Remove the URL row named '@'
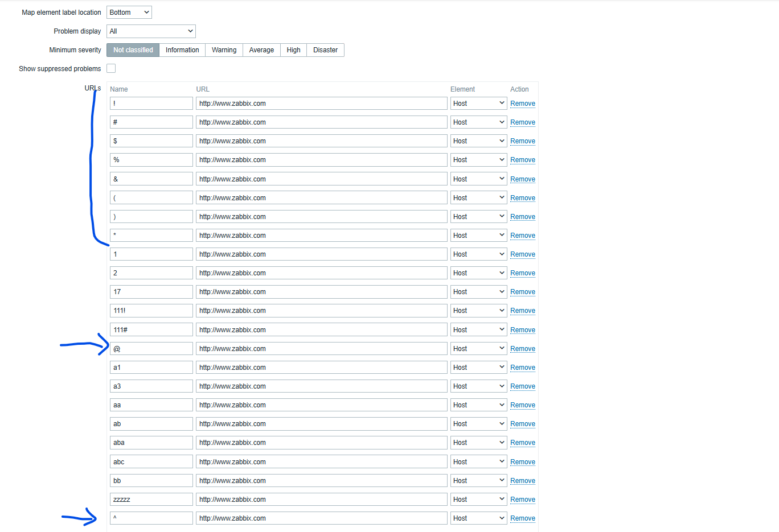Viewport: 779px width, 532px height. point(523,349)
